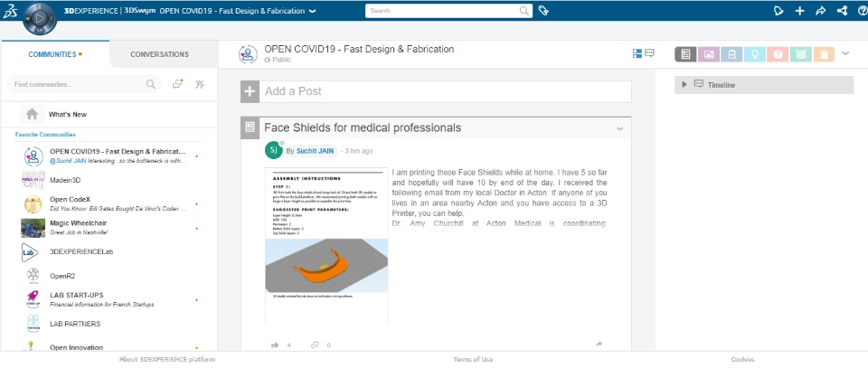The image size is (868, 368).
Task: Filter posts by questions (pink question icon)
Action: pos(777,54)
